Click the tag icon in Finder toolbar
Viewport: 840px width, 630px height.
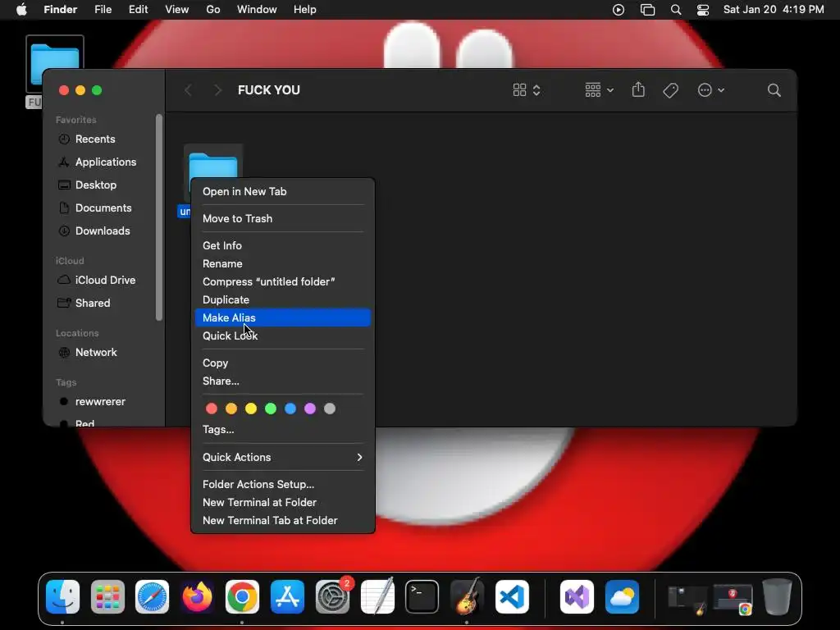pos(671,90)
